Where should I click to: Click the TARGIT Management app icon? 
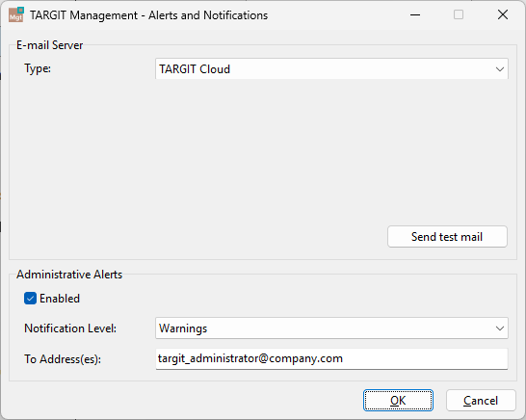coord(16,14)
